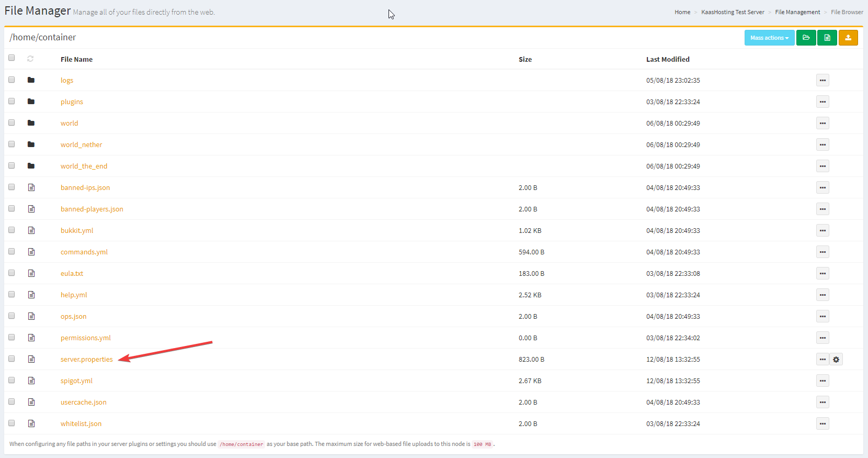The height and width of the screenshot is (458, 868).
Task: Expand the three-dot options for spigot.yml
Action: (x=823, y=381)
